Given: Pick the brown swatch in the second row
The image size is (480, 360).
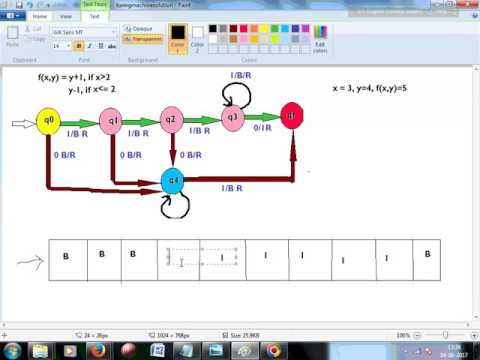Looking at the screenshot, I should pyautogui.click(x=233, y=39).
